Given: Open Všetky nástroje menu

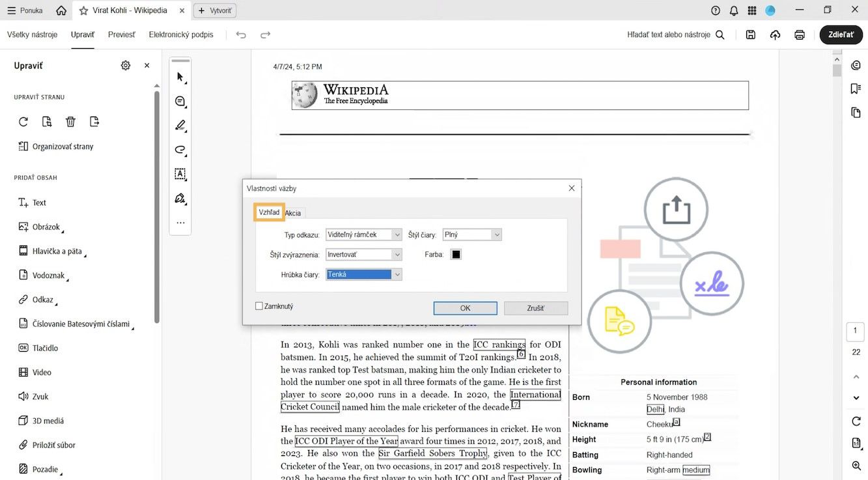Looking at the screenshot, I should [x=33, y=35].
